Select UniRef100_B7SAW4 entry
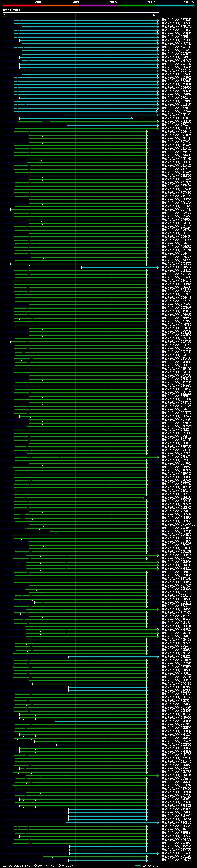This screenshot has width=197, height=868. coord(177,84)
